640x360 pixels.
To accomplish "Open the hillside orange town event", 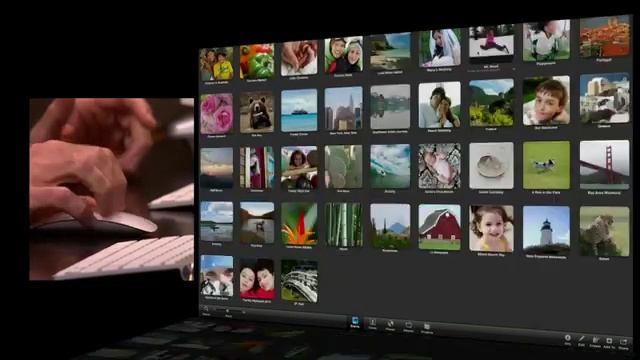I will click(x=604, y=36).
